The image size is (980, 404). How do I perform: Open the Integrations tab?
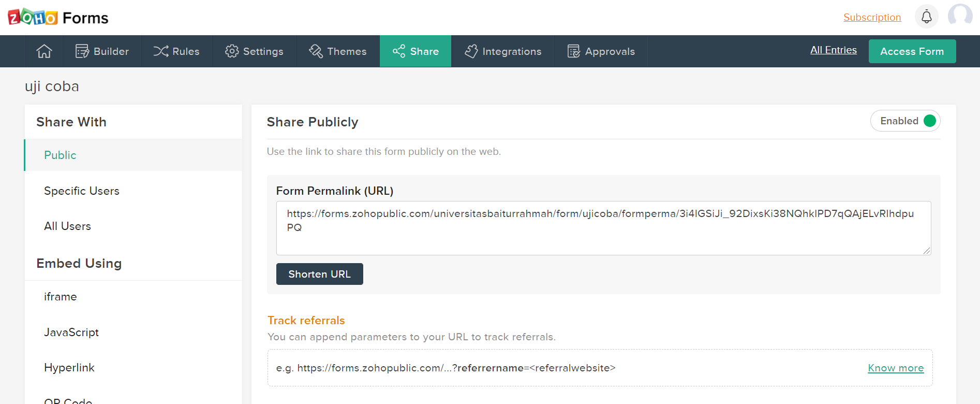(x=503, y=51)
